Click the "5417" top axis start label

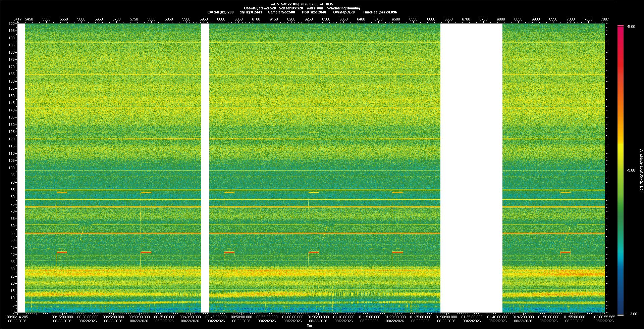point(17,19)
